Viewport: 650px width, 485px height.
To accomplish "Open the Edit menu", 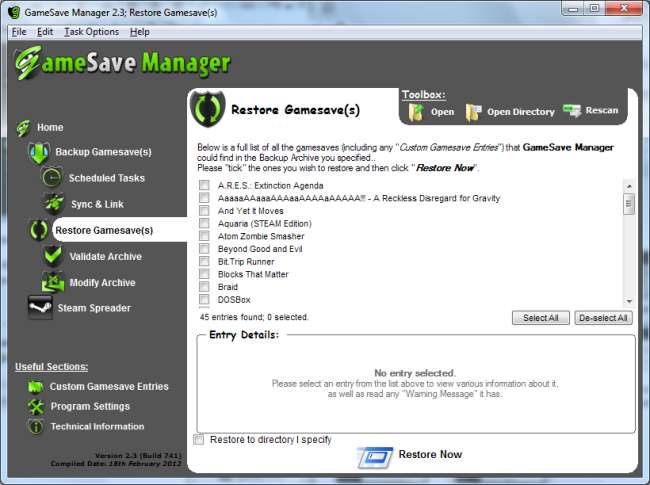I will click(45, 32).
